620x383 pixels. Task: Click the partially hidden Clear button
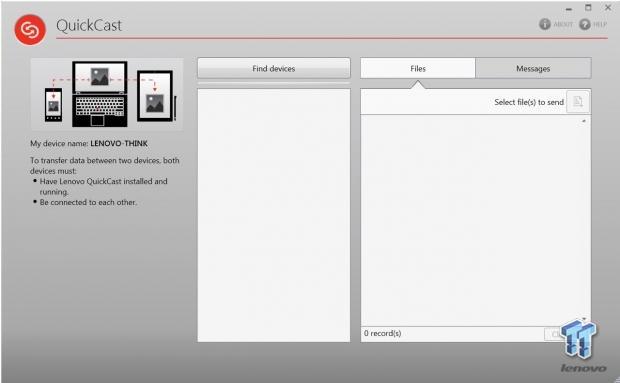(x=554, y=334)
